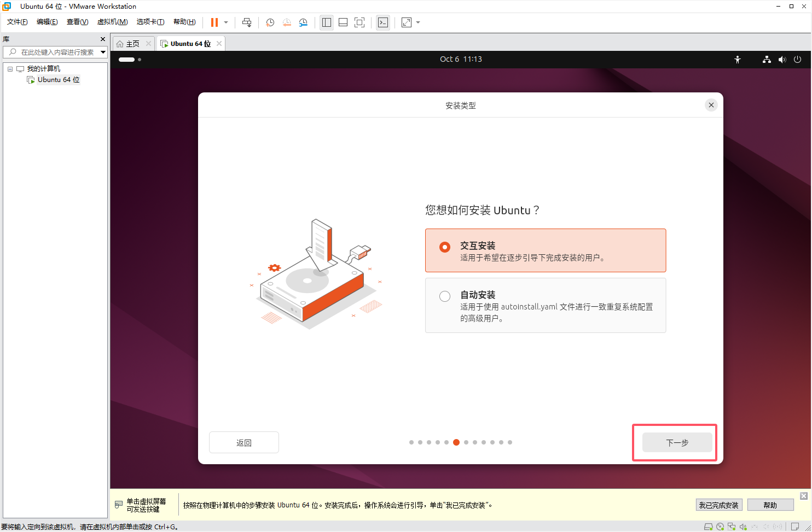This screenshot has height=532, width=812.
Task: Open the stretch display dropdown arrow
Action: [x=418, y=22]
